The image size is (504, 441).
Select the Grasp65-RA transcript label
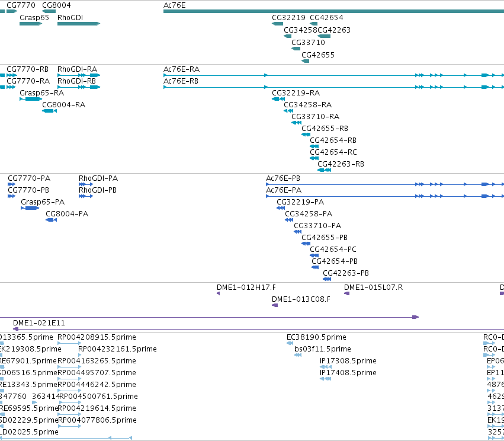click(42, 93)
